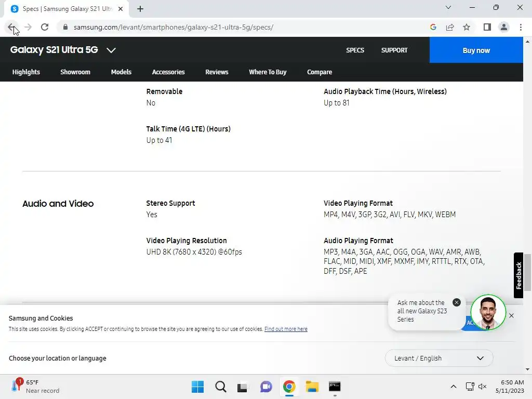This screenshot has width=532, height=399.
Task: Show hidden system tray icons
Action: point(453,387)
